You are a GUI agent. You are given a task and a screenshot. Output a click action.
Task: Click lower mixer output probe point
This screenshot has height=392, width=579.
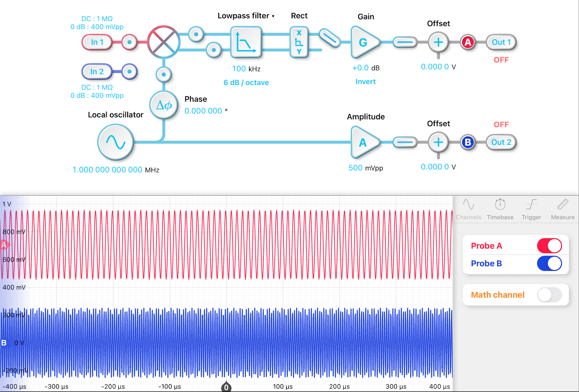tap(214, 50)
